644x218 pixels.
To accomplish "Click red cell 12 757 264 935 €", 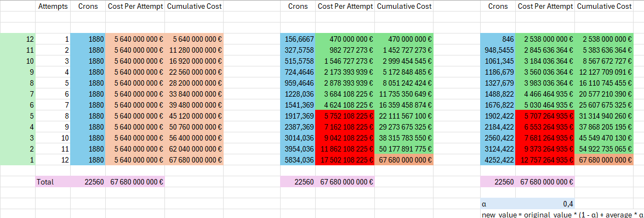I will 545,160.
